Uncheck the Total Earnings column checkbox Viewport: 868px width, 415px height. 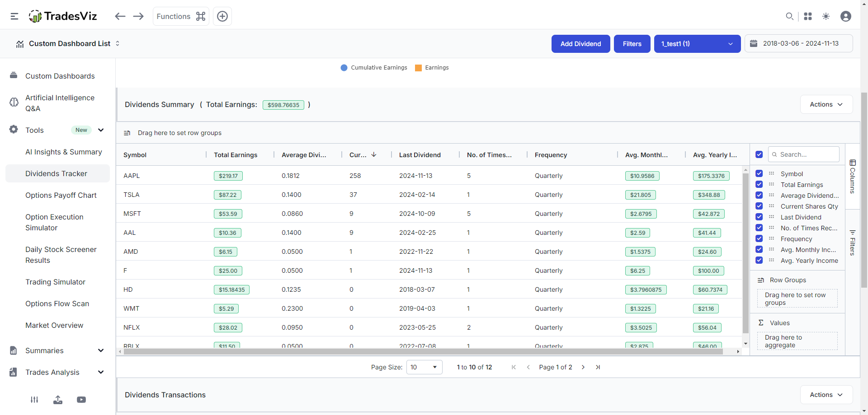tap(759, 184)
